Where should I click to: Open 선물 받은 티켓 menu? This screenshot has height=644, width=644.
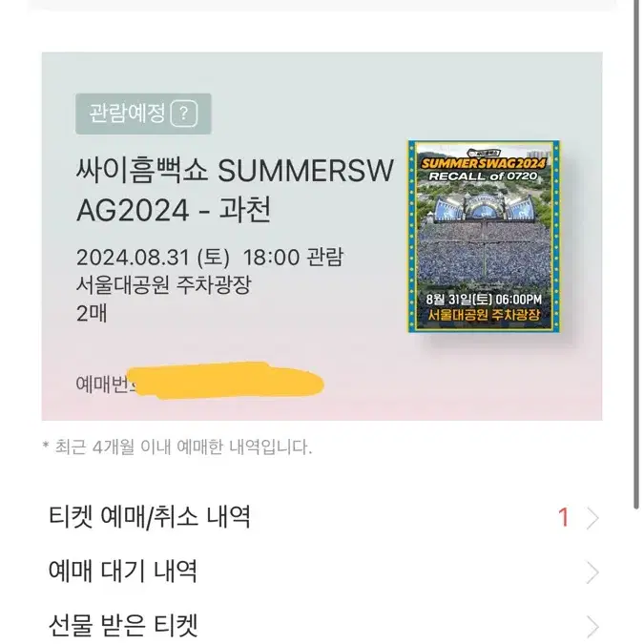322,625
